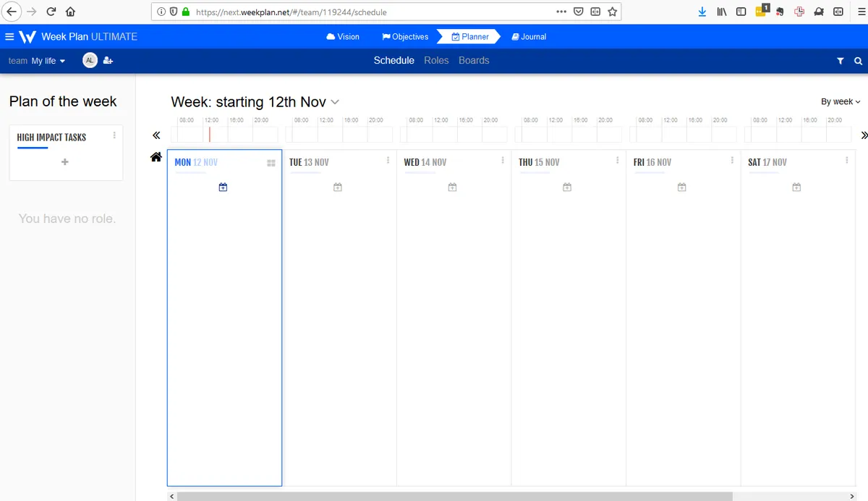Open Sat 17 Nov column options
This screenshot has height=501, width=868.
pyautogui.click(x=846, y=161)
